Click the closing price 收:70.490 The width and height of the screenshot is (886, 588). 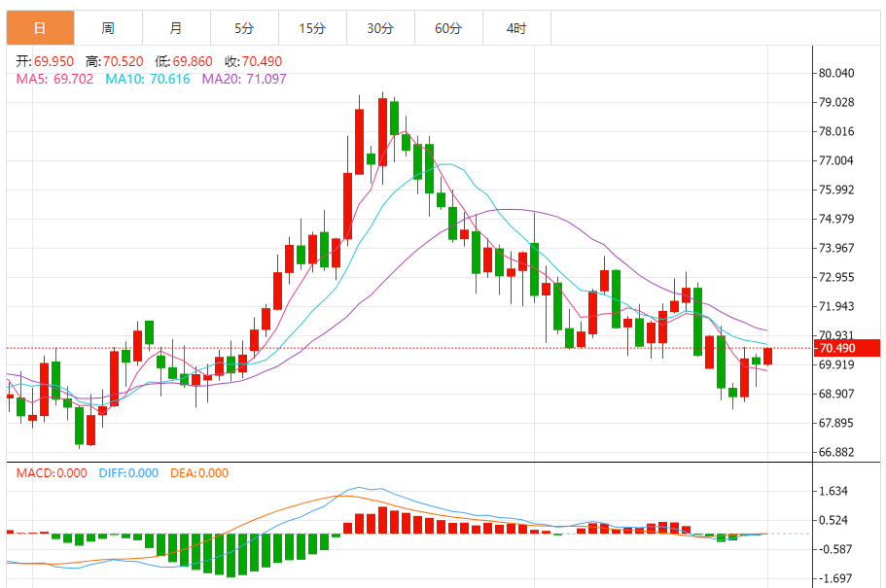253,61
